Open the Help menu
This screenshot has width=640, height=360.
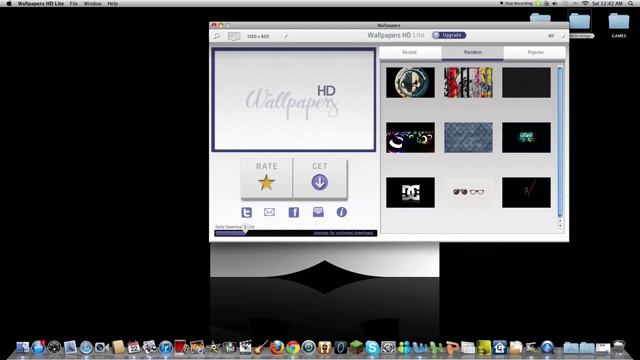pyautogui.click(x=113, y=3)
